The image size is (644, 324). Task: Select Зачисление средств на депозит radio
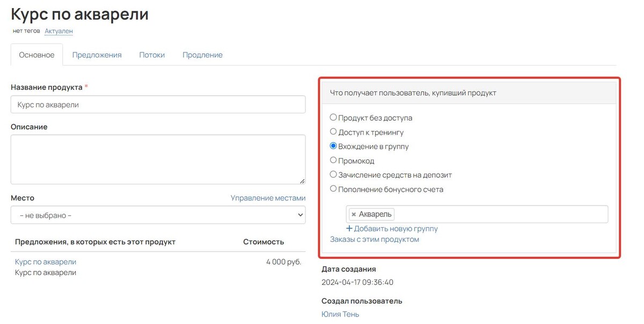[333, 175]
